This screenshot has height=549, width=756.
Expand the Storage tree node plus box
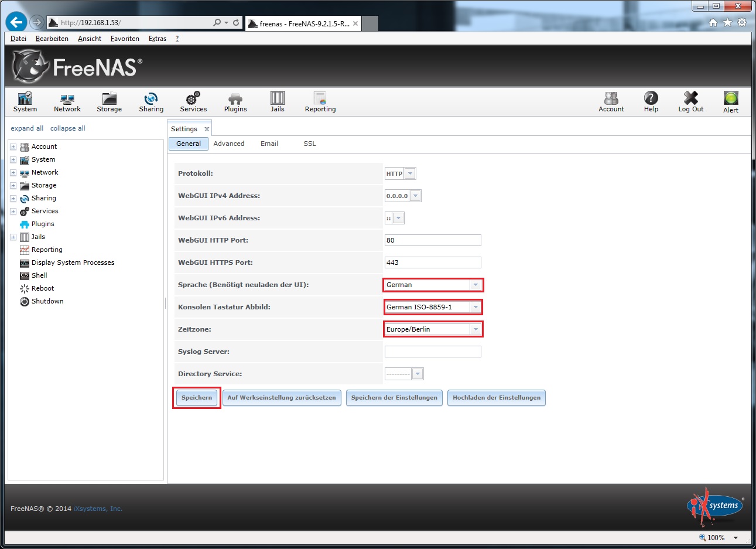[13, 185]
